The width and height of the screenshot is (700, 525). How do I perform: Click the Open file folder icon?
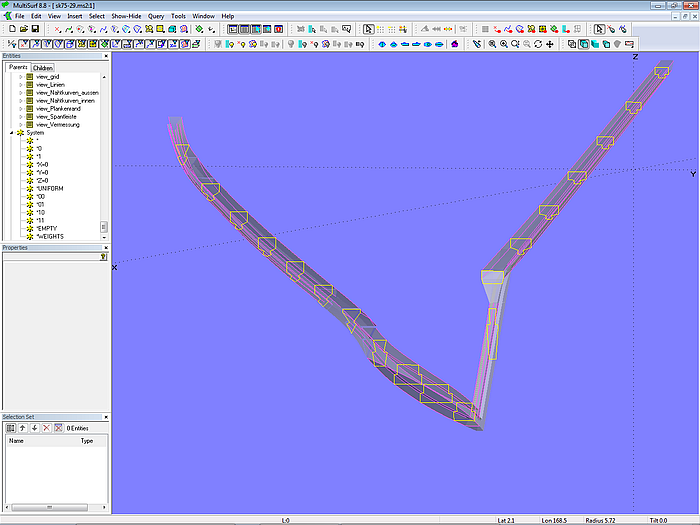coord(23,29)
